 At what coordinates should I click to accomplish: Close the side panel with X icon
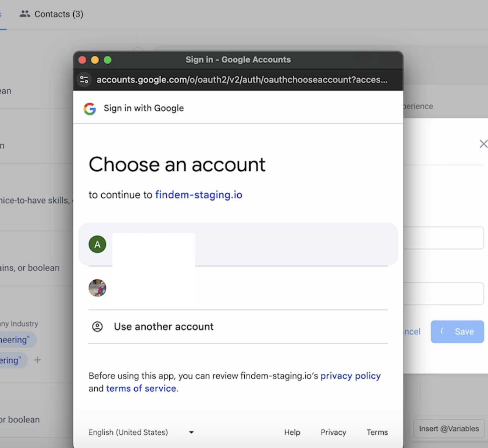[x=483, y=144]
